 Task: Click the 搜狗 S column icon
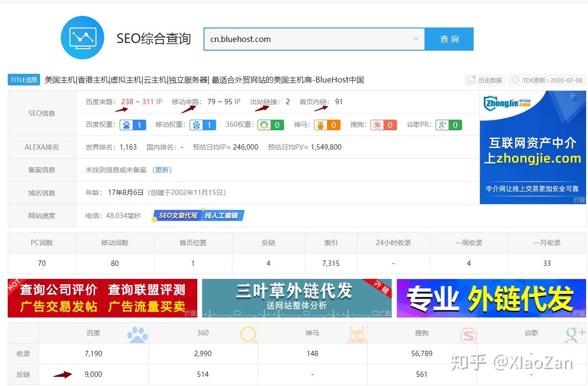pyautogui.click(x=468, y=334)
